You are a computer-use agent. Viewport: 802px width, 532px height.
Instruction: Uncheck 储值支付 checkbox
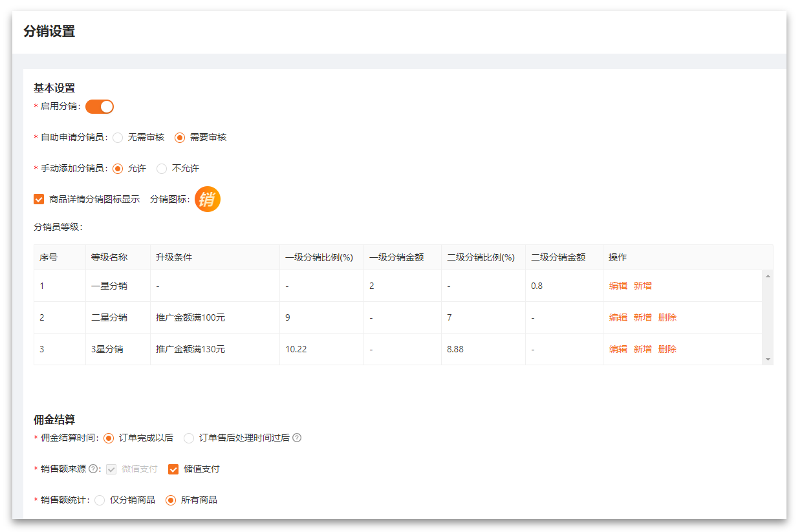tap(173, 469)
